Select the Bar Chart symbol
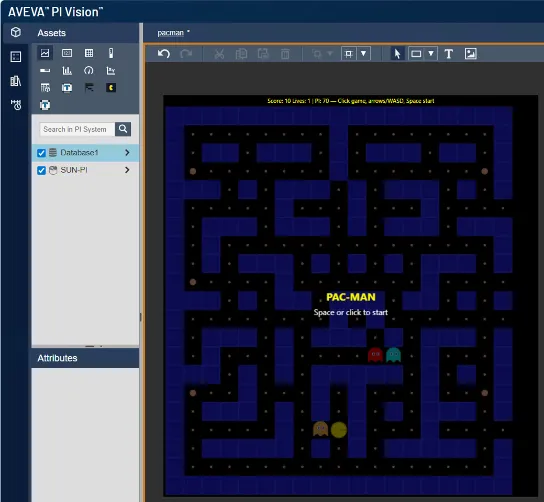The image size is (544, 502). pos(67,70)
